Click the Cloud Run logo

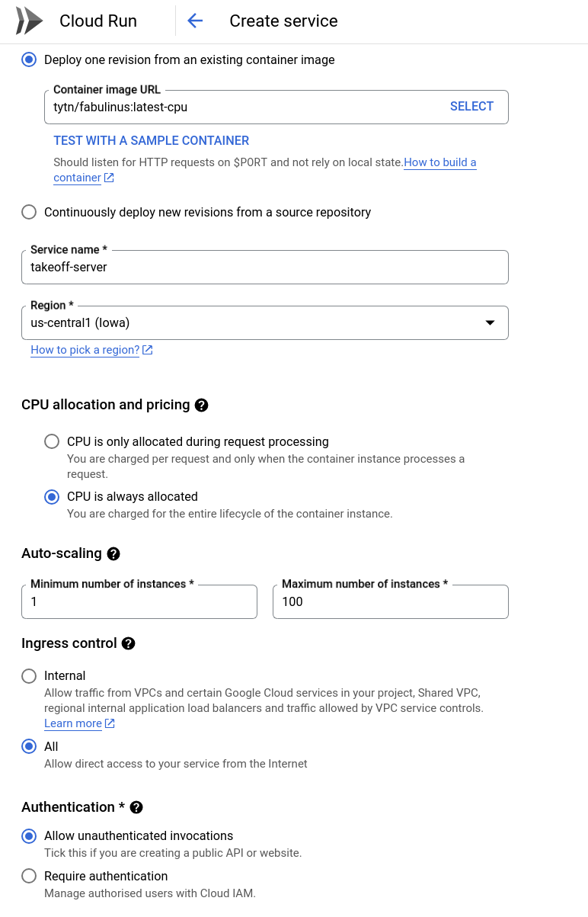28,21
